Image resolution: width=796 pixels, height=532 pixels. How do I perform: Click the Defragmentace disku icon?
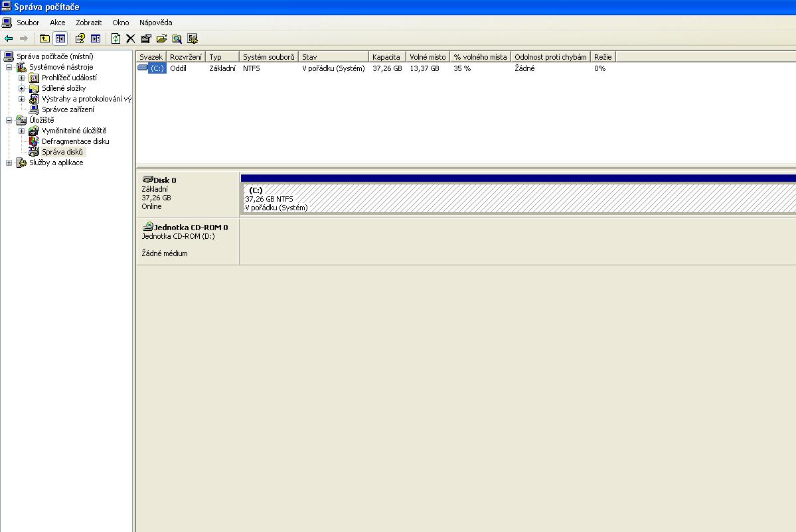tap(34, 141)
